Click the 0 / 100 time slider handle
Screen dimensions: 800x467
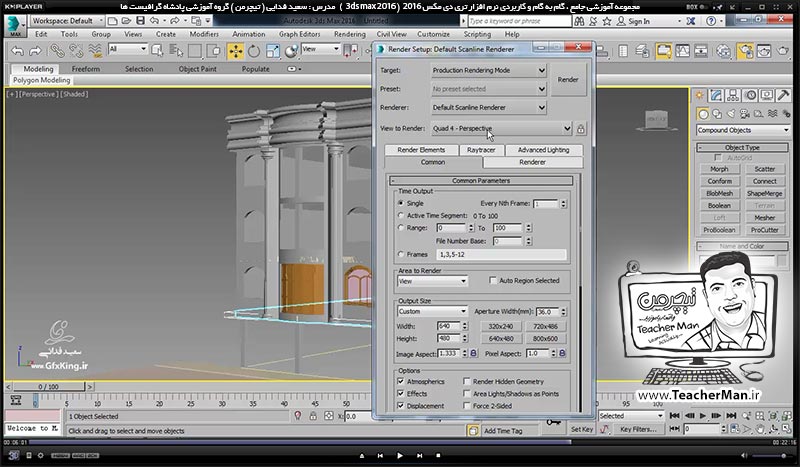coord(48,387)
